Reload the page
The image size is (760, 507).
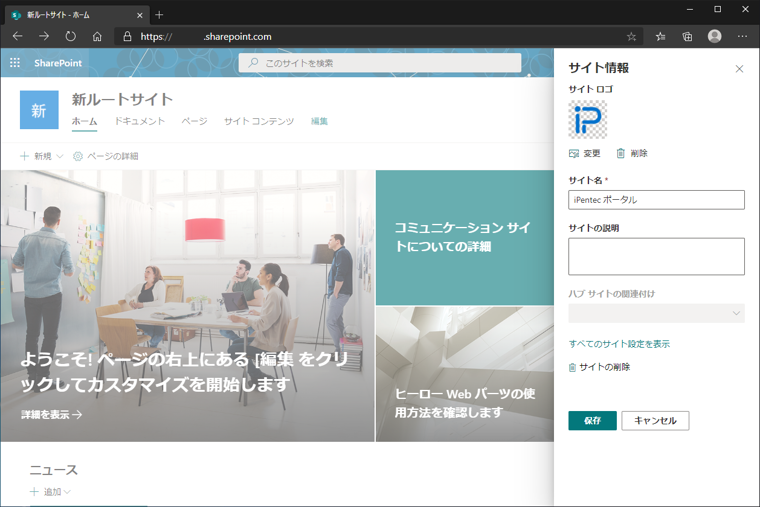[71, 36]
